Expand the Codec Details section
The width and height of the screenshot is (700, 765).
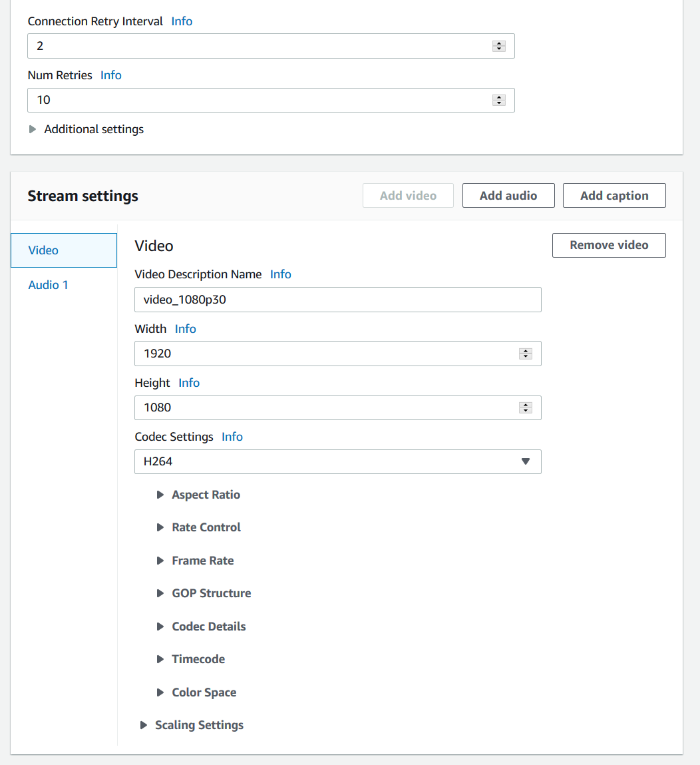[x=201, y=627]
